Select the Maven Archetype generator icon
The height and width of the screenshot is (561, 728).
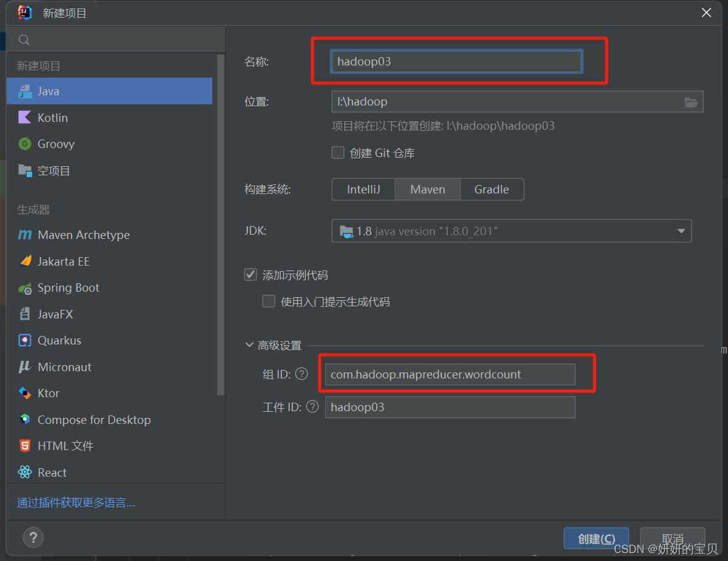25,235
